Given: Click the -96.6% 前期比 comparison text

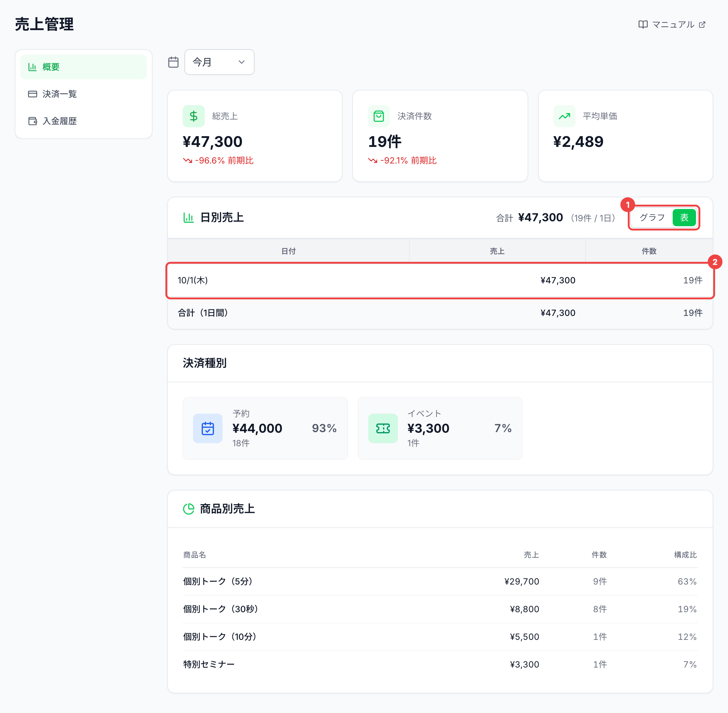Looking at the screenshot, I should [x=224, y=161].
